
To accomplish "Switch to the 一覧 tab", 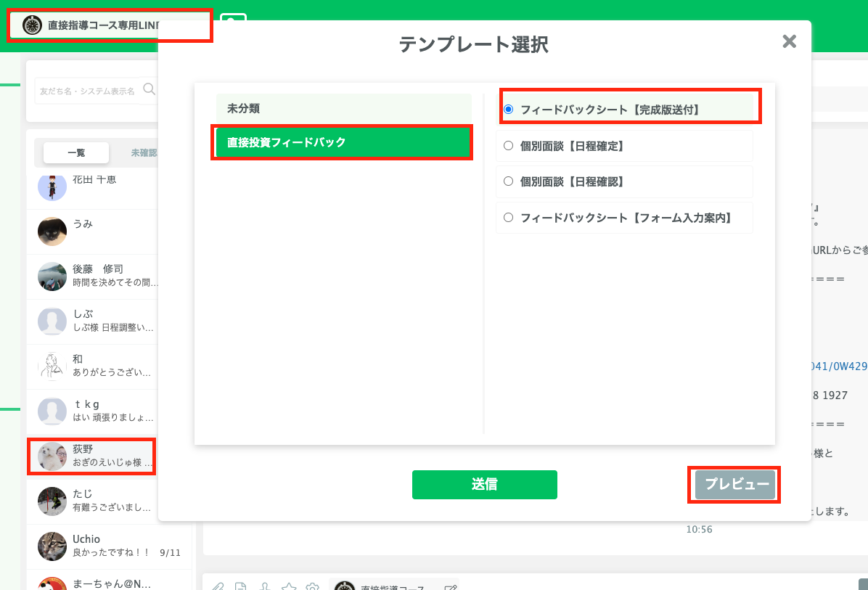I will [x=77, y=152].
